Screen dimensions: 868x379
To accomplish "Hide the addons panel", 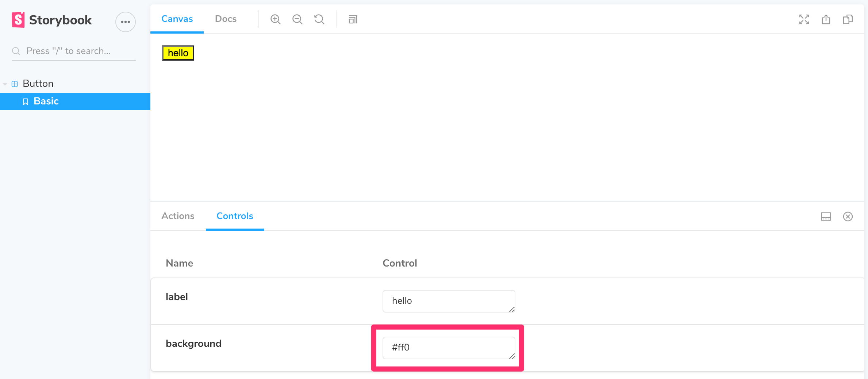I will [848, 217].
